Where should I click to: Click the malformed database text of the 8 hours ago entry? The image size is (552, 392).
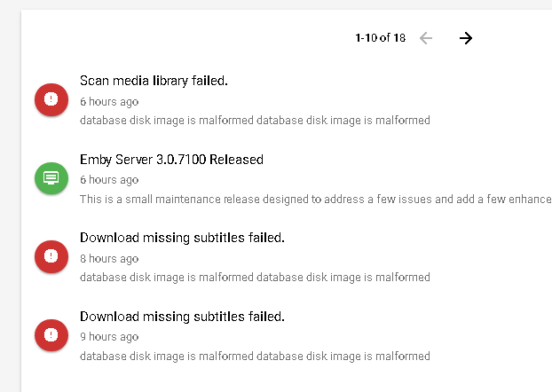[255, 278]
